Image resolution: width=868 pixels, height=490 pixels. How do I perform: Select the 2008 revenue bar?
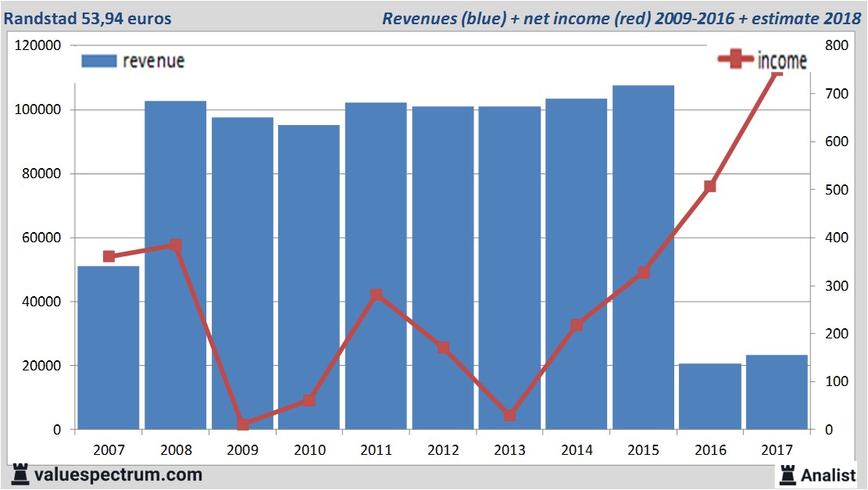(x=176, y=265)
